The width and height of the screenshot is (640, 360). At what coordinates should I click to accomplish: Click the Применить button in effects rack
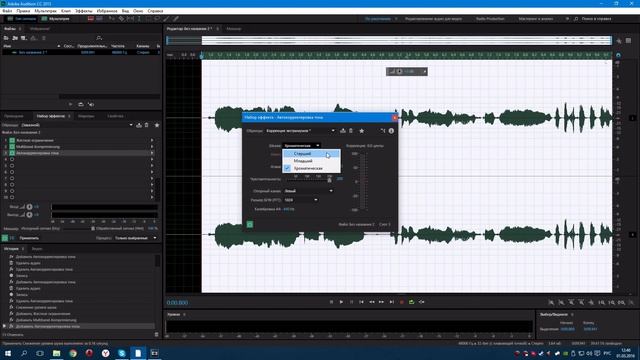(x=29, y=238)
